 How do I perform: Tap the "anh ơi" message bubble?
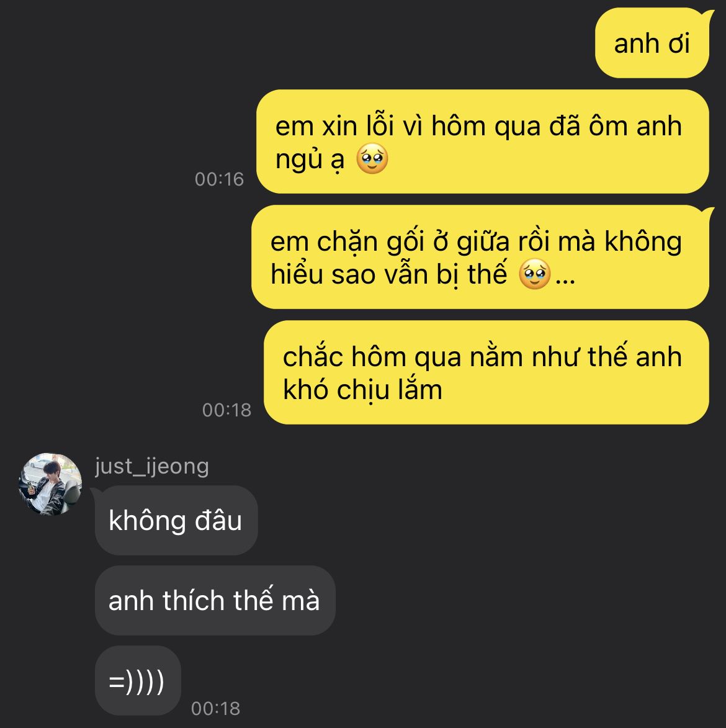coord(652,43)
